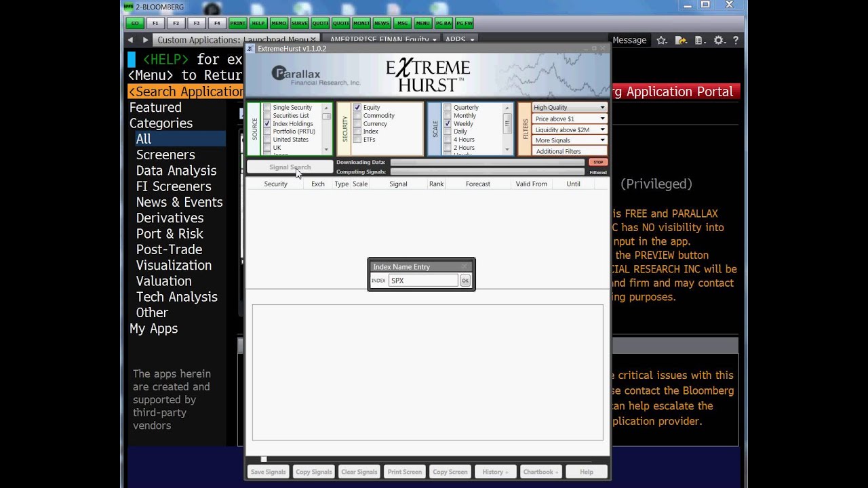868x488 pixels.
Task: Click the F1 function key button
Action: (155, 23)
